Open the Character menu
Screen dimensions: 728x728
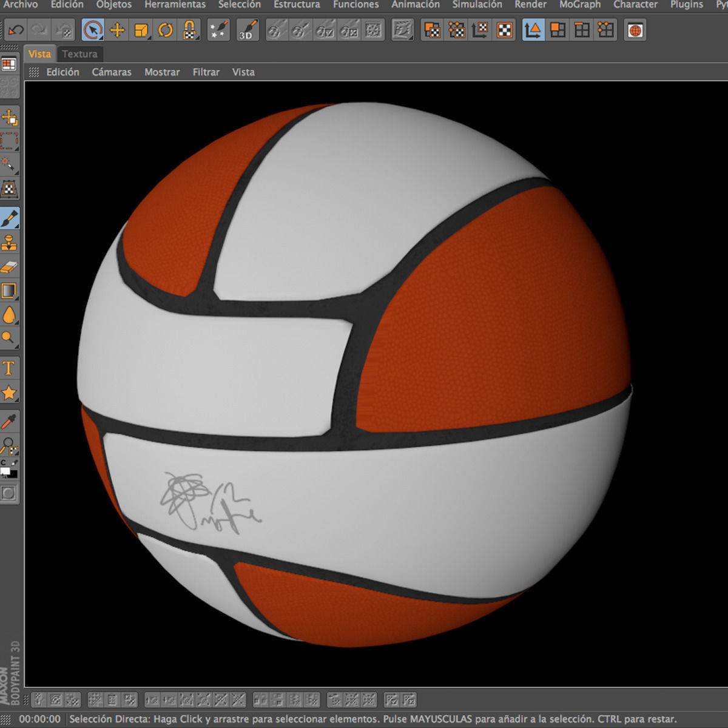[x=636, y=5]
